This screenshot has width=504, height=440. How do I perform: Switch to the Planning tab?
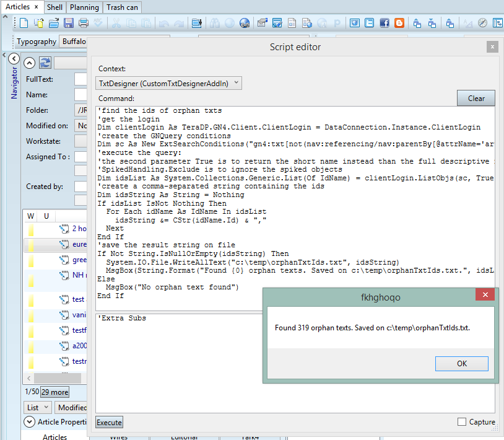[85, 7]
